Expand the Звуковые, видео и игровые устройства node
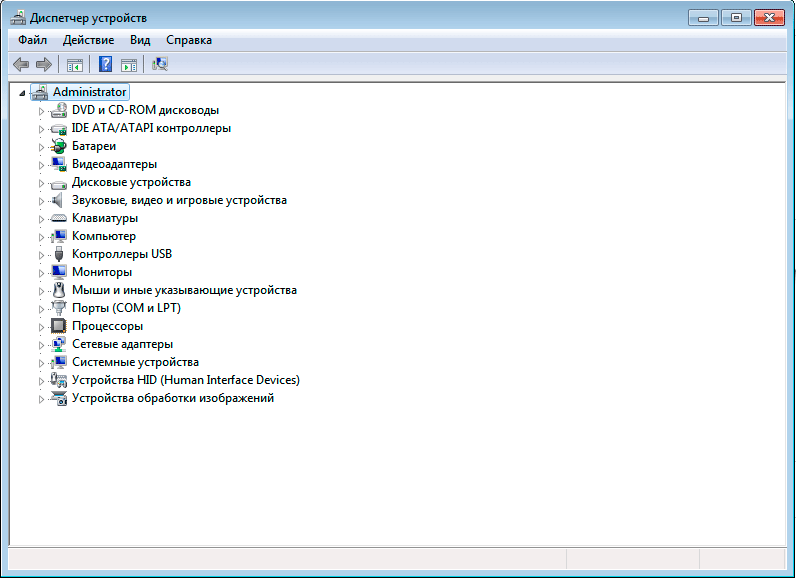Image resolution: width=797 pixels, height=578 pixels. coord(41,201)
